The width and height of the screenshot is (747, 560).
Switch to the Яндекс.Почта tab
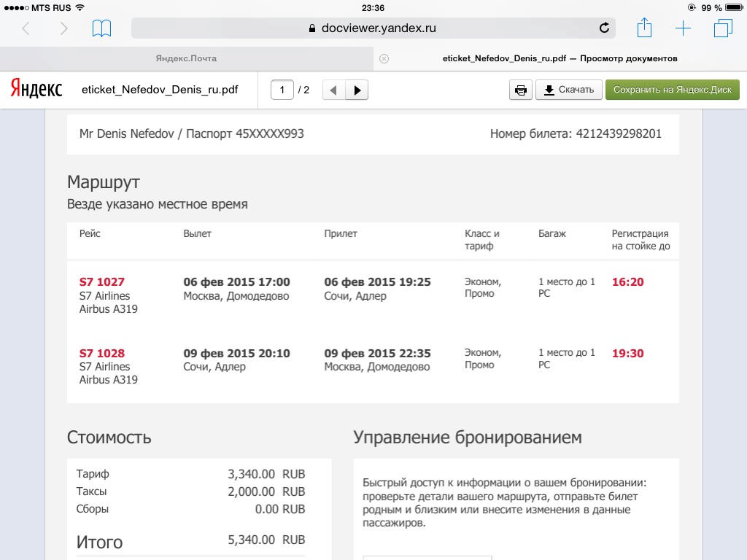pyautogui.click(x=186, y=58)
